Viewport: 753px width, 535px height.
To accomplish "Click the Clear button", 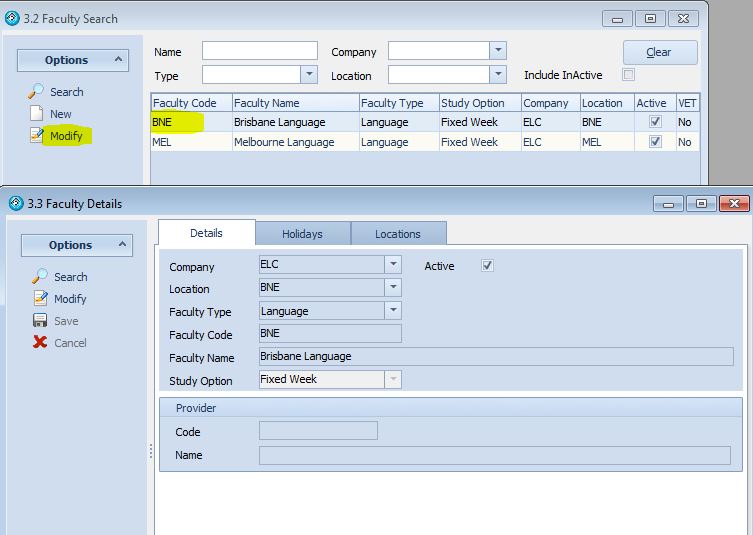I will tap(658, 52).
